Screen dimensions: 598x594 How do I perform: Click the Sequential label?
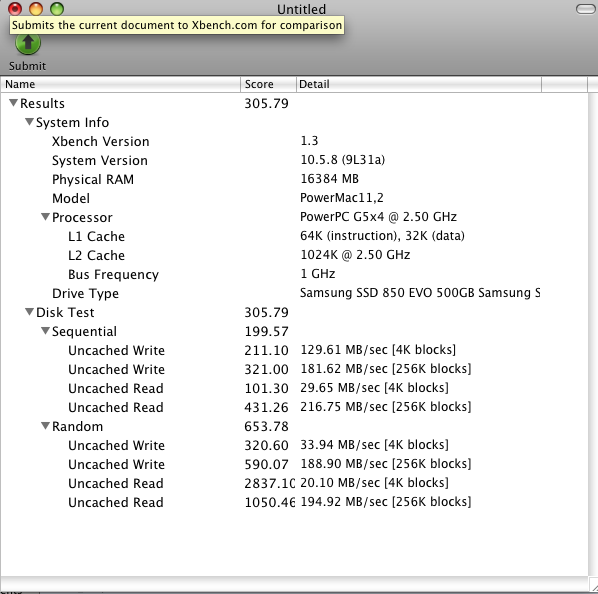coord(84,331)
